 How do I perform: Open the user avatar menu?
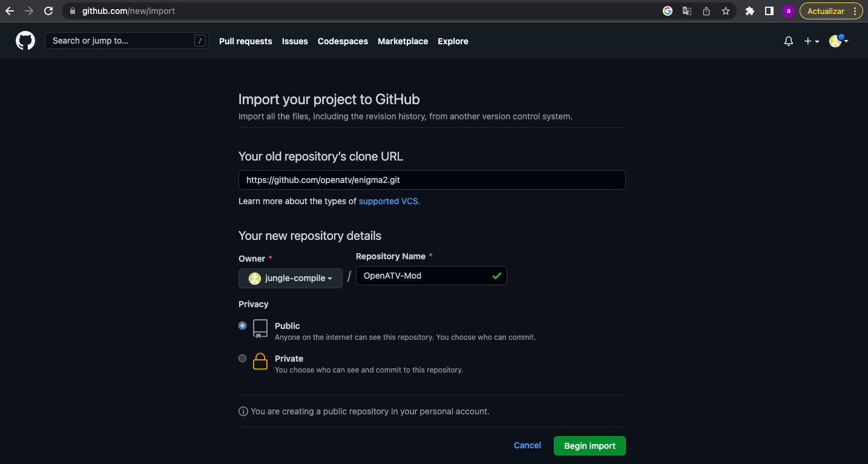838,41
